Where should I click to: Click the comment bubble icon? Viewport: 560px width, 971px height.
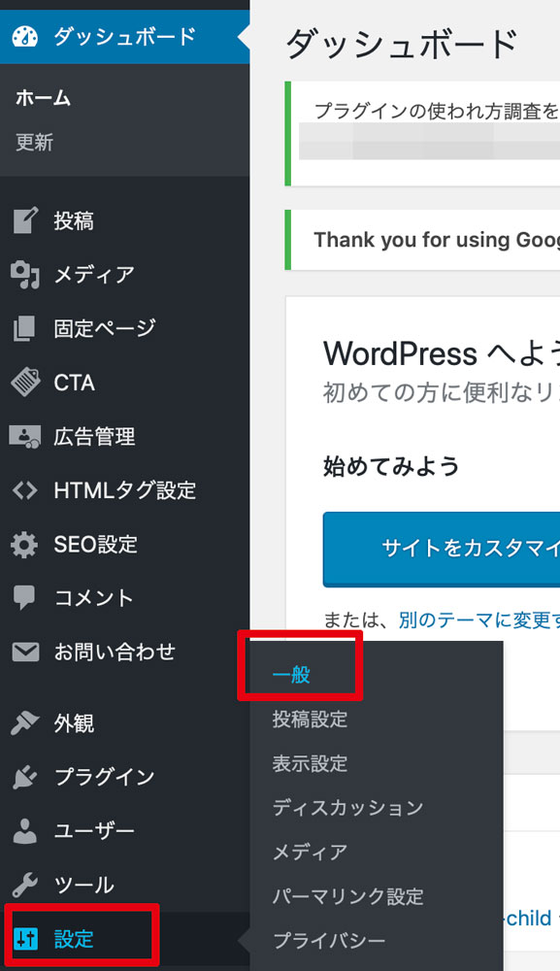tap(25, 598)
